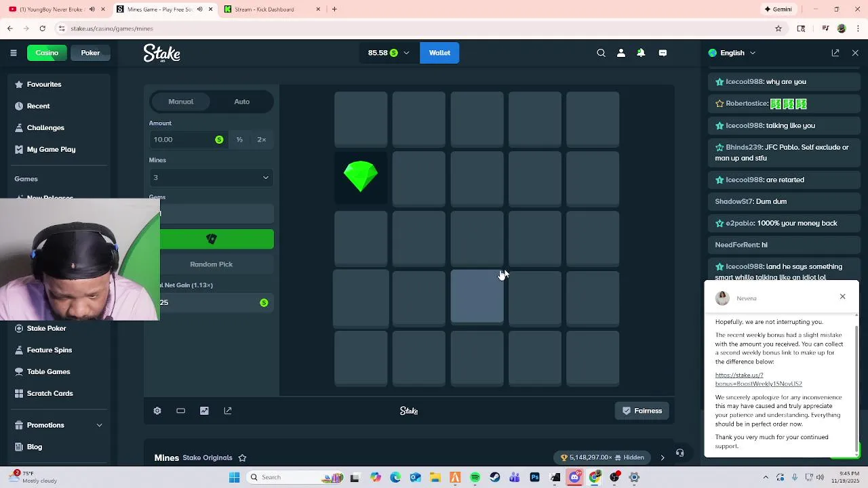Open Chrome profile avatar
This screenshot has width=868, height=488.
842,28
